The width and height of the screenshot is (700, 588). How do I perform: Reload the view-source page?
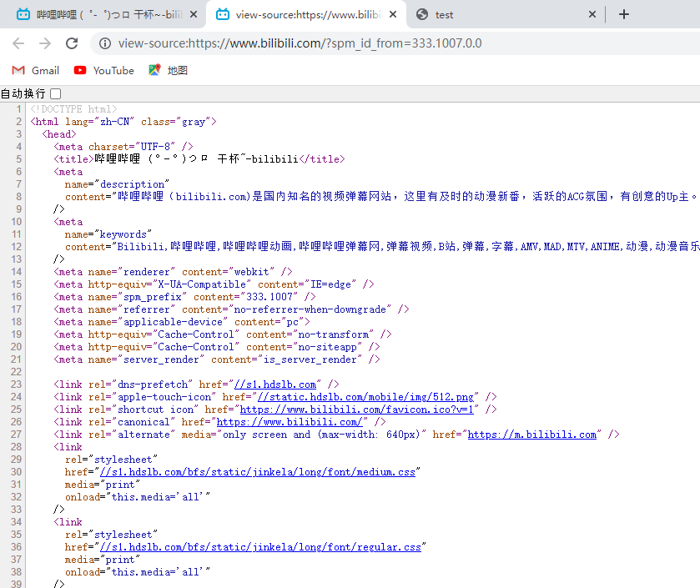point(72,43)
